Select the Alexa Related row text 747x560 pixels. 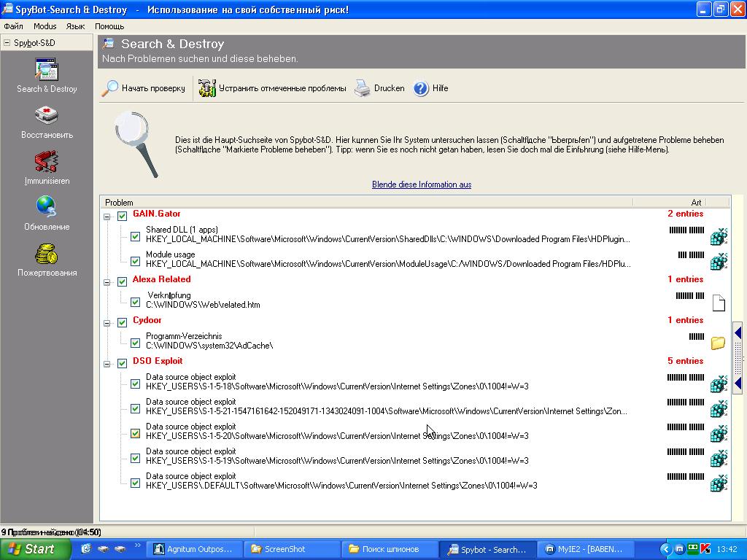coord(161,279)
